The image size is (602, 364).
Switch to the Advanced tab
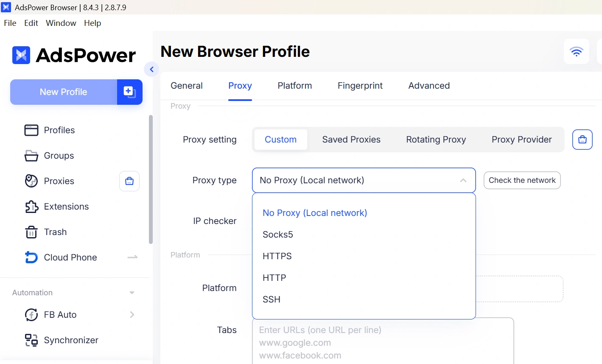429,86
